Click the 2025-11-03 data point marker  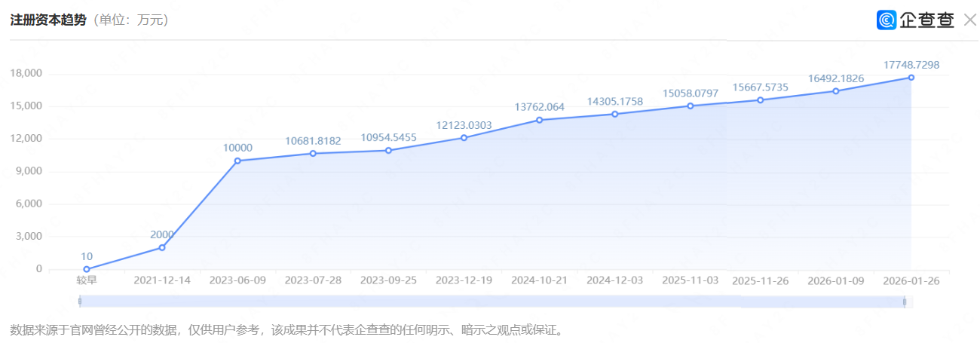pyautogui.click(x=690, y=106)
